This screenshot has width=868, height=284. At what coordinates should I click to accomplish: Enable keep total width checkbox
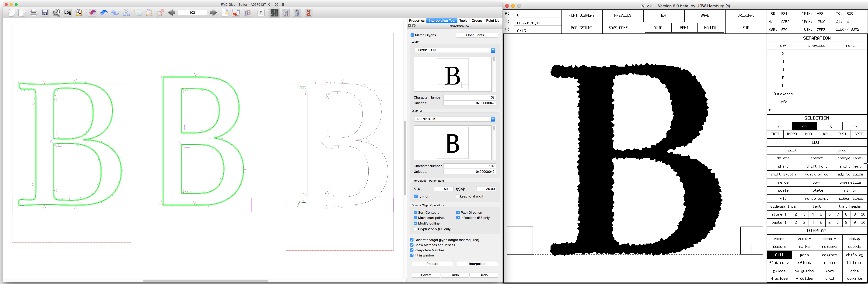click(457, 196)
